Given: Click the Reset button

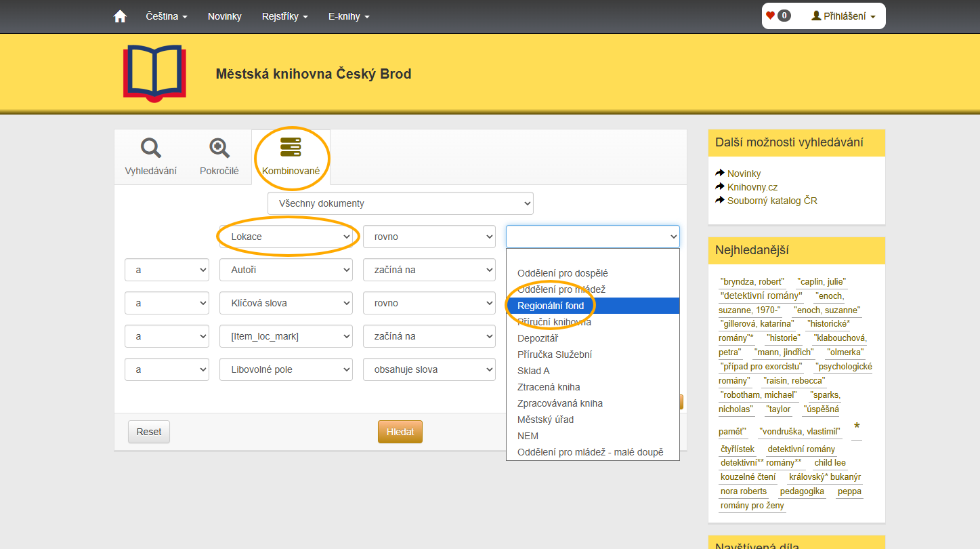Looking at the screenshot, I should (x=148, y=432).
